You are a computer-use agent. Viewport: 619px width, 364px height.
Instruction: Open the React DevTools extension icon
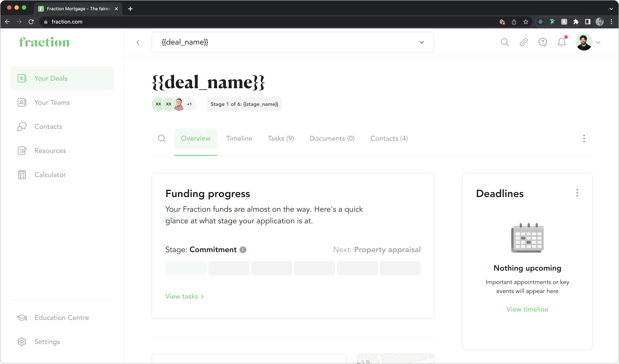540,22
